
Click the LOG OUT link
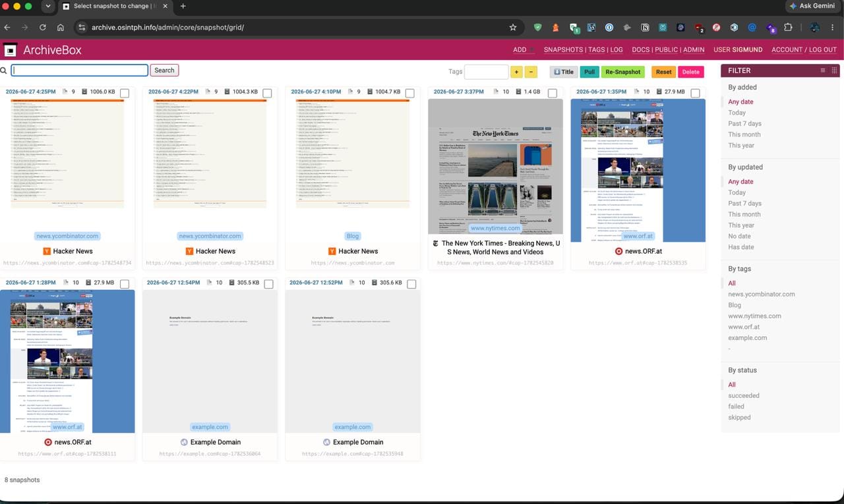(823, 50)
